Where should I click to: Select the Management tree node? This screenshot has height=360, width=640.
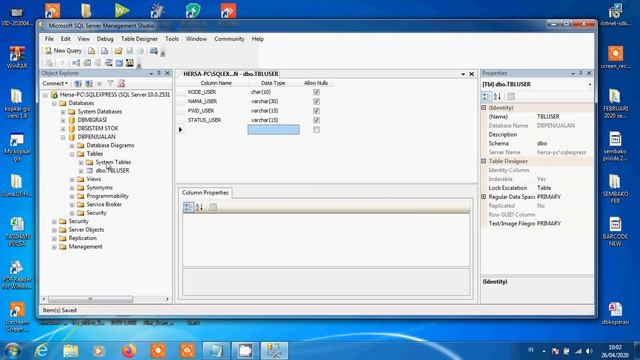tap(85, 247)
